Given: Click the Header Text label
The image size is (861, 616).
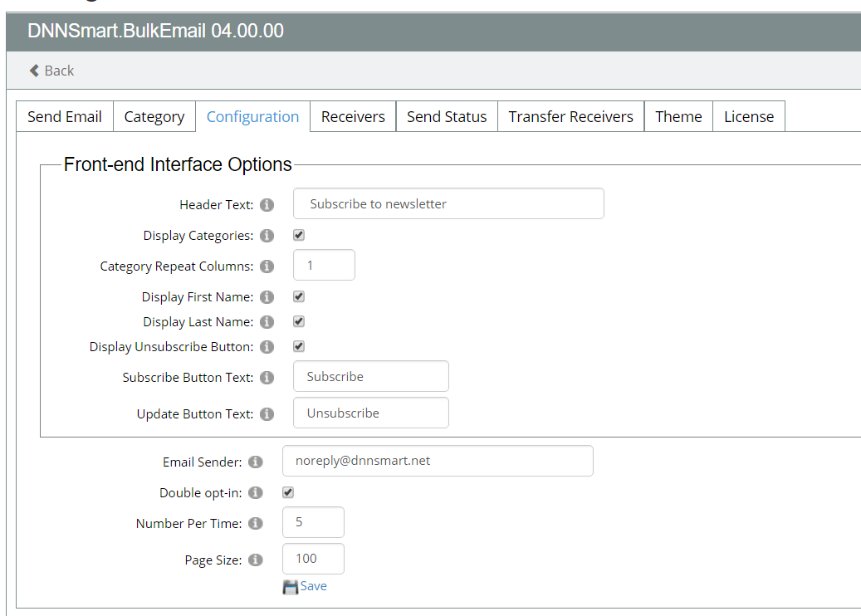Looking at the screenshot, I should click(217, 205).
